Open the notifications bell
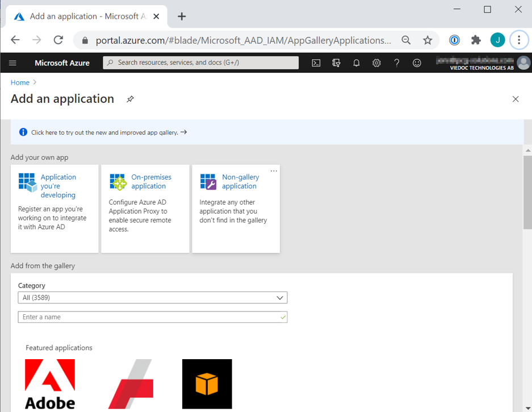The width and height of the screenshot is (532, 412). [x=357, y=63]
